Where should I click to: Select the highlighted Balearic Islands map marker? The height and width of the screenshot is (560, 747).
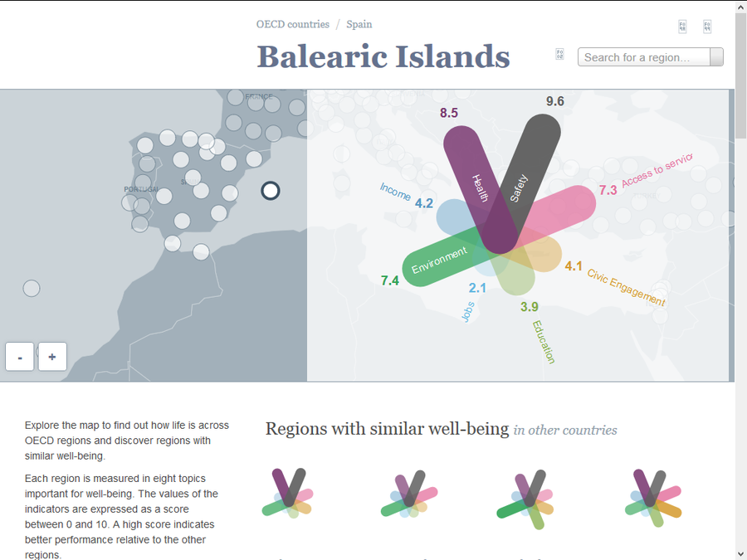pos(270,191)
